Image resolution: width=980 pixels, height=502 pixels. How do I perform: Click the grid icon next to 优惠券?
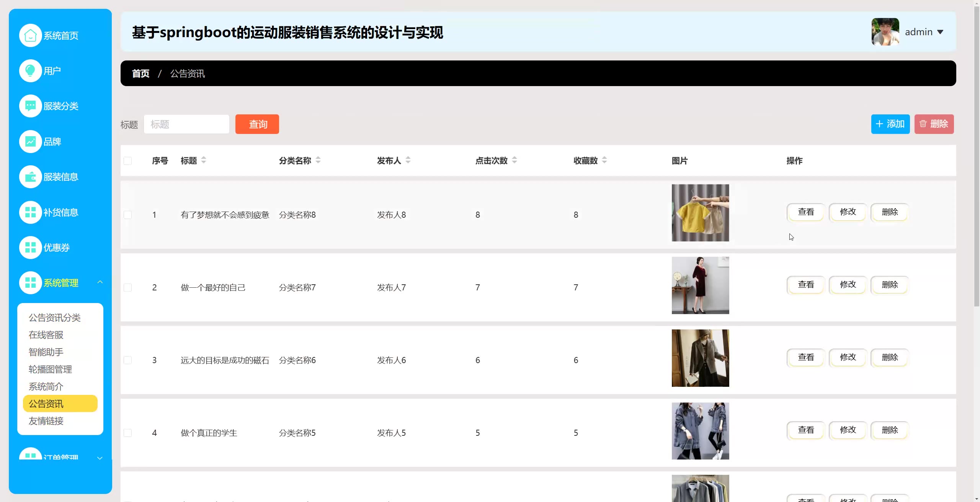pos(30,248)
